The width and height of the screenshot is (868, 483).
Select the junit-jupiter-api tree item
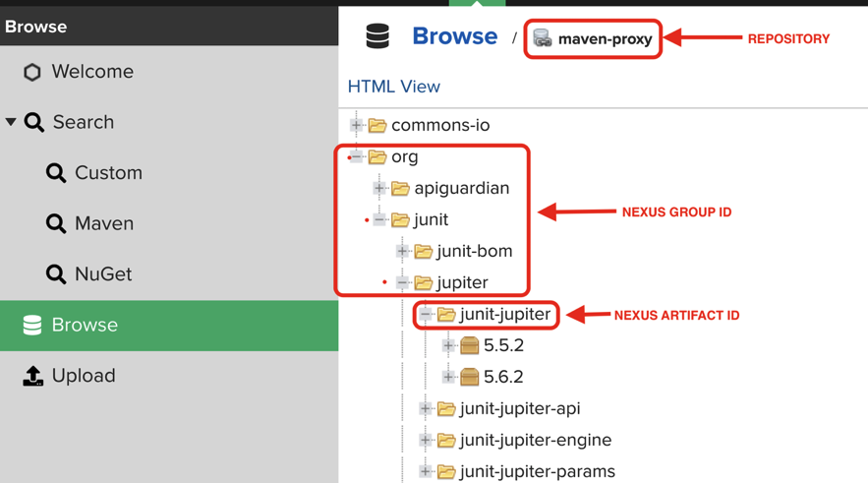click(519, 408)
